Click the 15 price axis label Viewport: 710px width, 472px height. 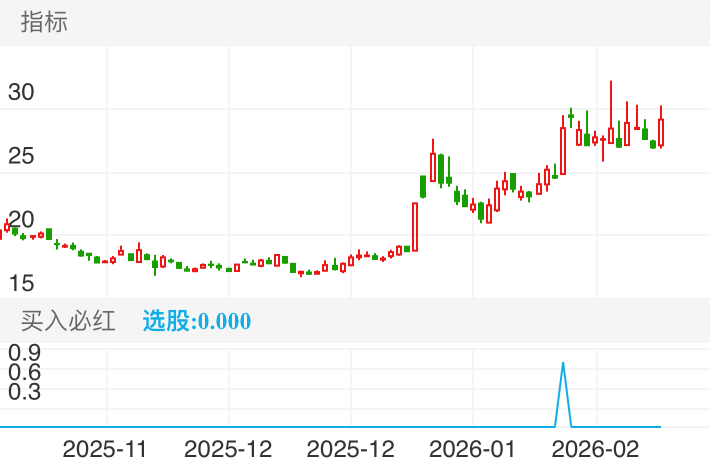coord(21,282)
